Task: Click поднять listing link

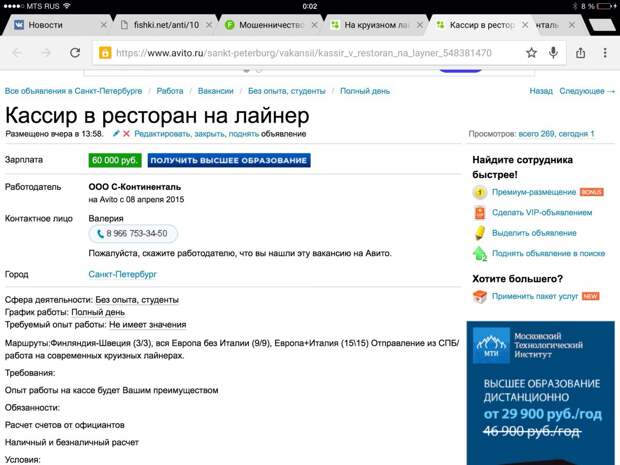Action: [244, 134]
